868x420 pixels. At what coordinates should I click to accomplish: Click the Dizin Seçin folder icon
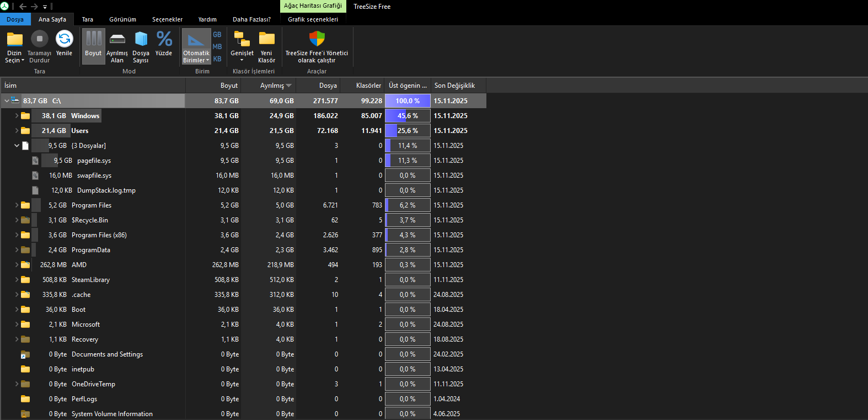pyautogui.click(x=14, y=39)
